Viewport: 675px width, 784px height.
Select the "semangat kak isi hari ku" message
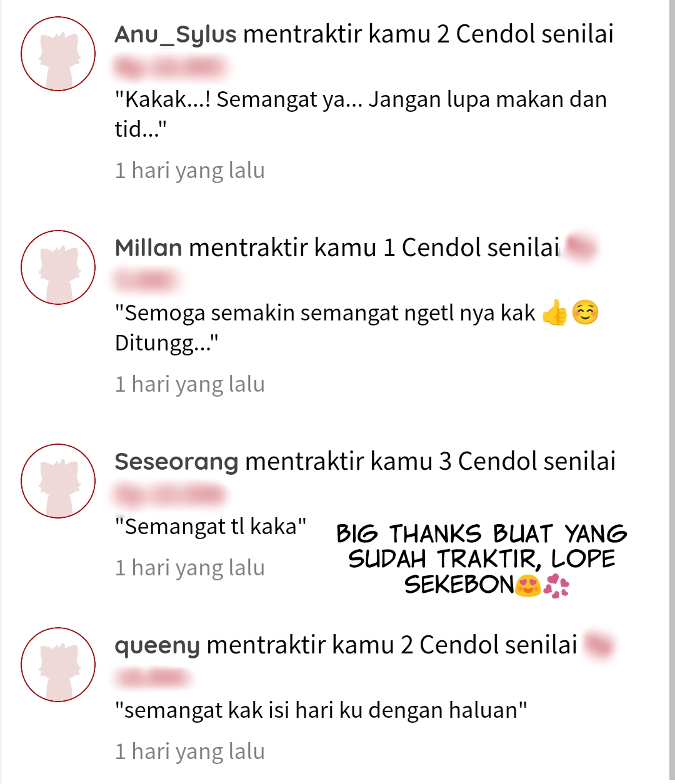click(321, 710)
